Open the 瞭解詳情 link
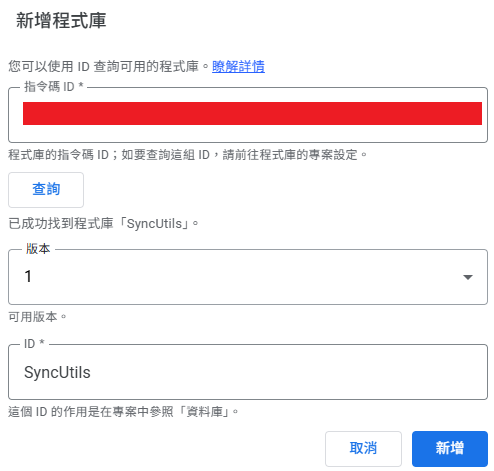This screenshot has height=471, width=494. coord(238,66)
